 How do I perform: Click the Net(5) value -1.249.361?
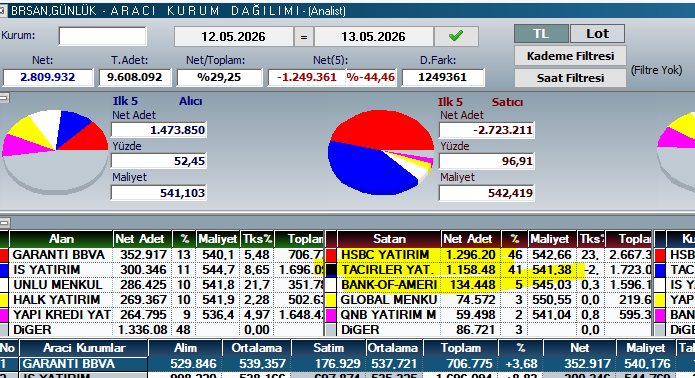coord(307,78)
